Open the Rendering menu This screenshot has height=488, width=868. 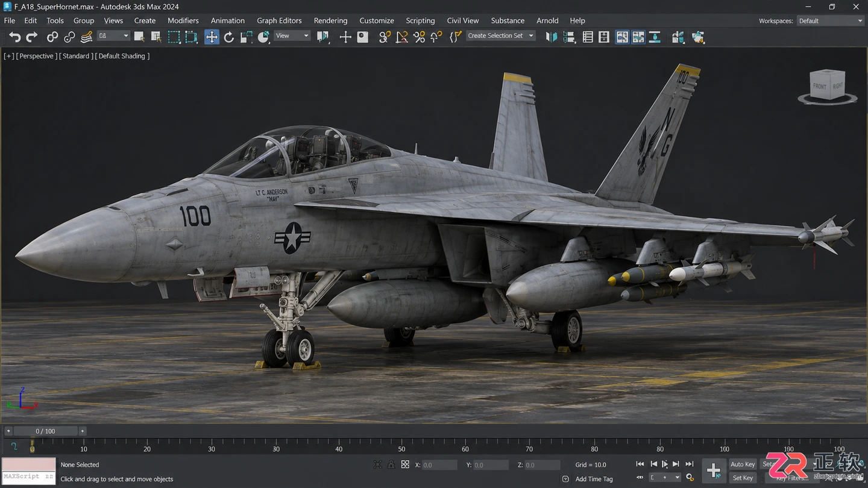(x=330, y=20)
